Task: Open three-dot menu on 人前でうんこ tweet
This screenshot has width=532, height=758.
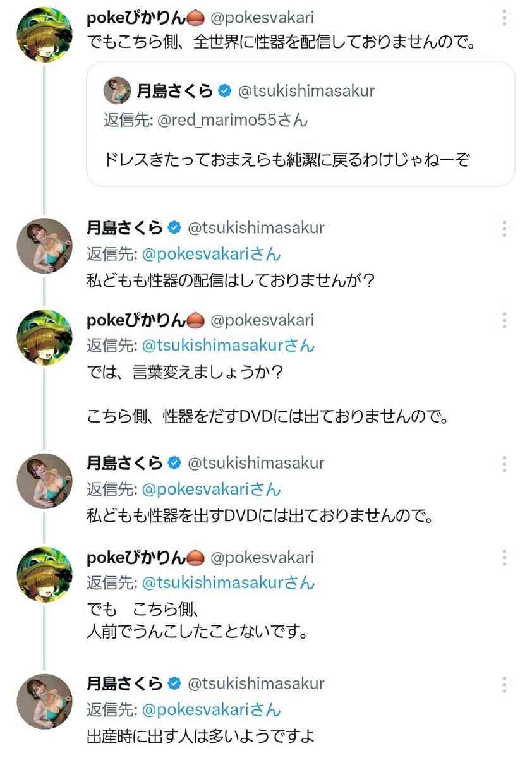Action: pyautogui.click(x=504, y=557)
